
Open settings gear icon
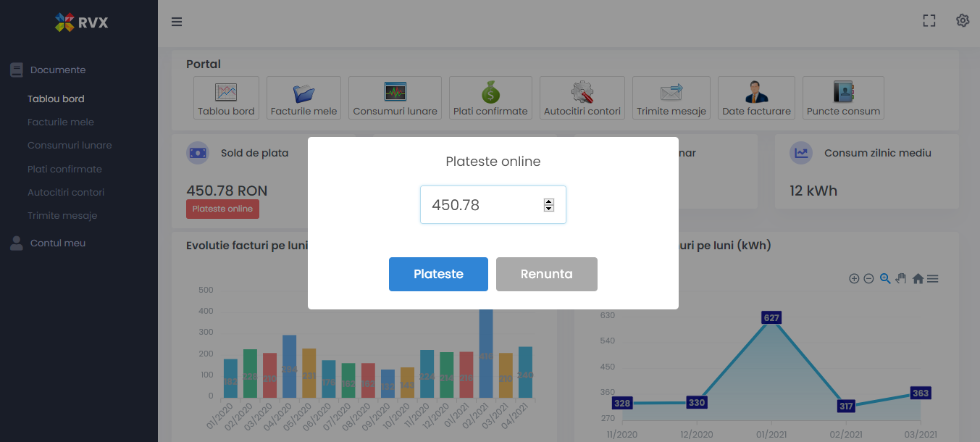[963, 21]
